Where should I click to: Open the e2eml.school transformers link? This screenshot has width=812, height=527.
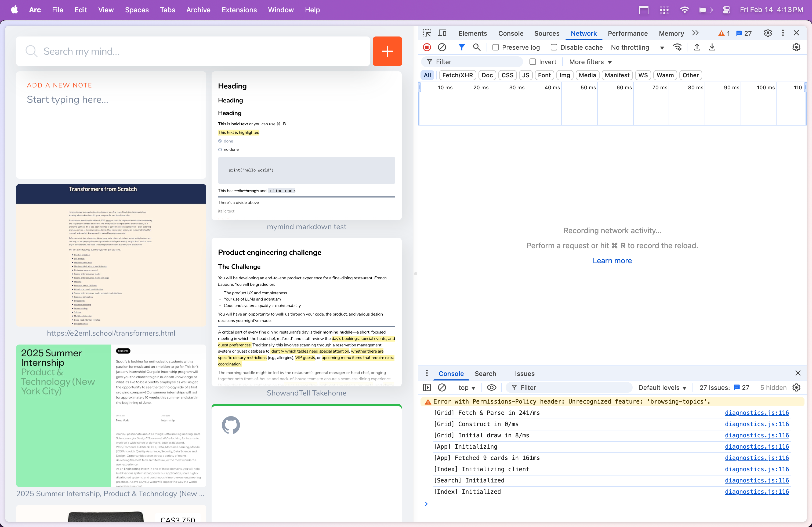point(111,333)
